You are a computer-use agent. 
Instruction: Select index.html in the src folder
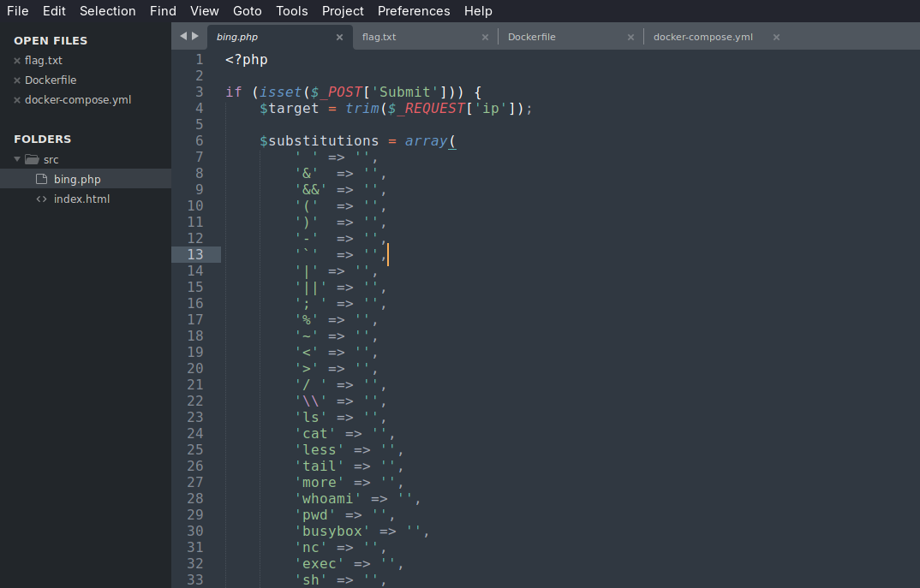pyautogui.click(x=81, y=199)
